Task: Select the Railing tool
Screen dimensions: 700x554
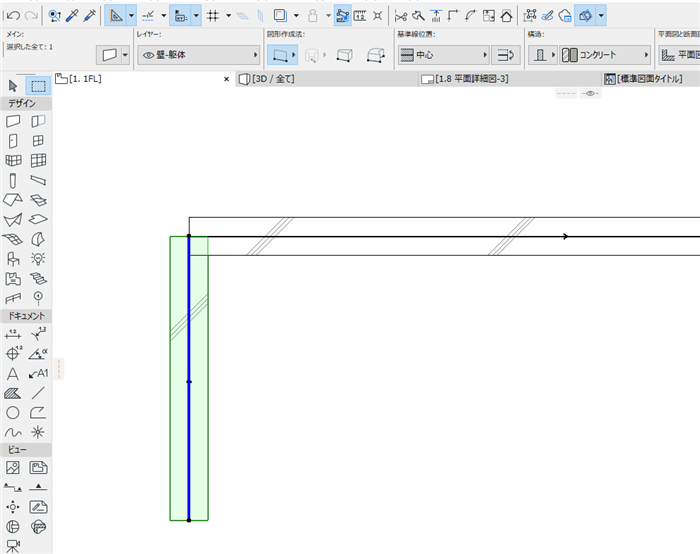Action: pos(13,298)
